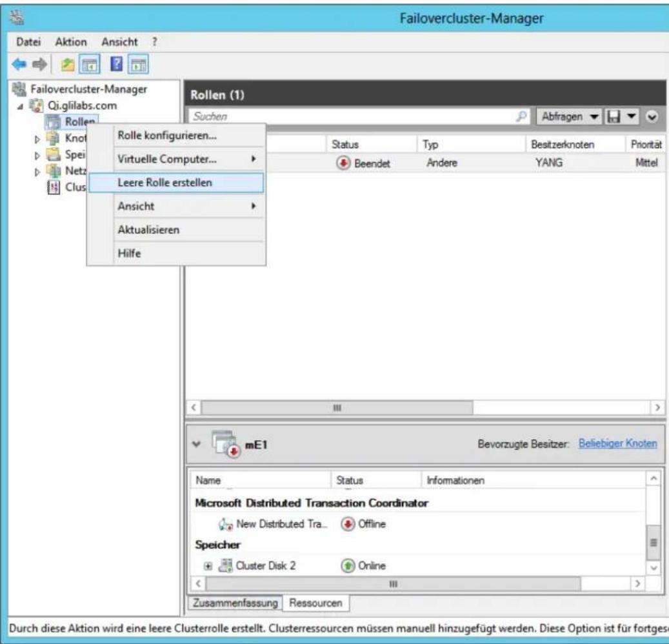Click the YANG owner node cell
The height and width of the screenshot is (644, 669).
click(x=548, y=163)
